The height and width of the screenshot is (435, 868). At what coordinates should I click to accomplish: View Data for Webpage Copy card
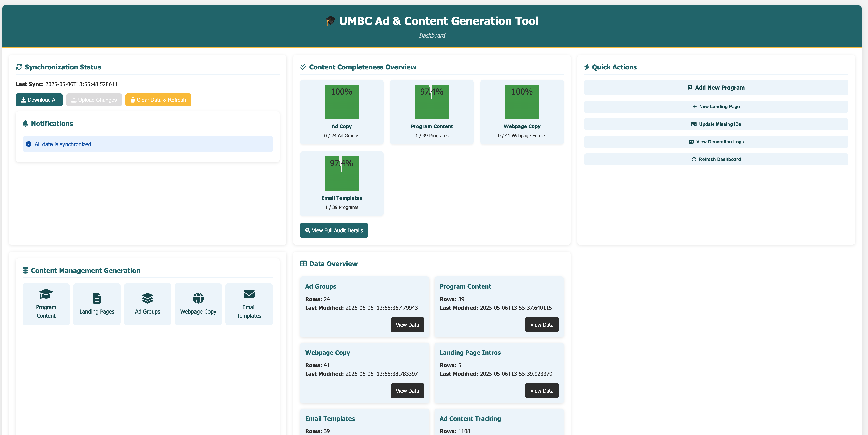coord(407,391)
